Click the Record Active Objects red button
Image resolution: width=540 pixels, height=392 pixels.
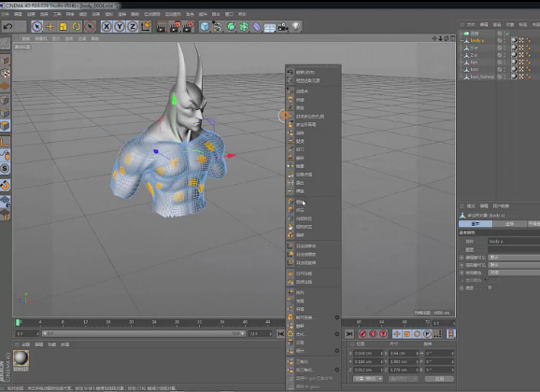click(362, 334)
